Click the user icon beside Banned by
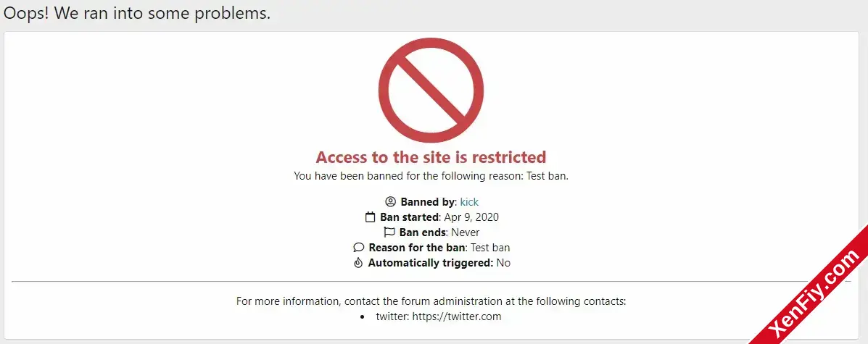This screenshot has height=344, width=868. (x=391, y=202)
